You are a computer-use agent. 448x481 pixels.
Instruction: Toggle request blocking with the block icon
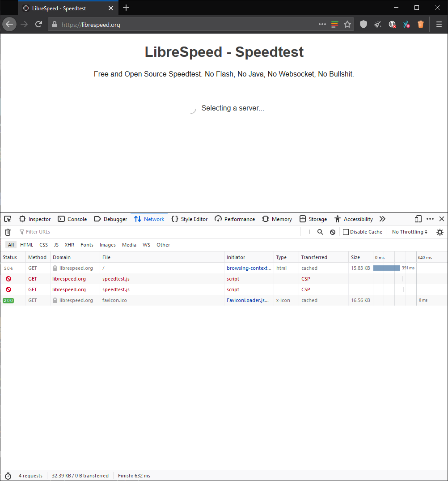332,232
